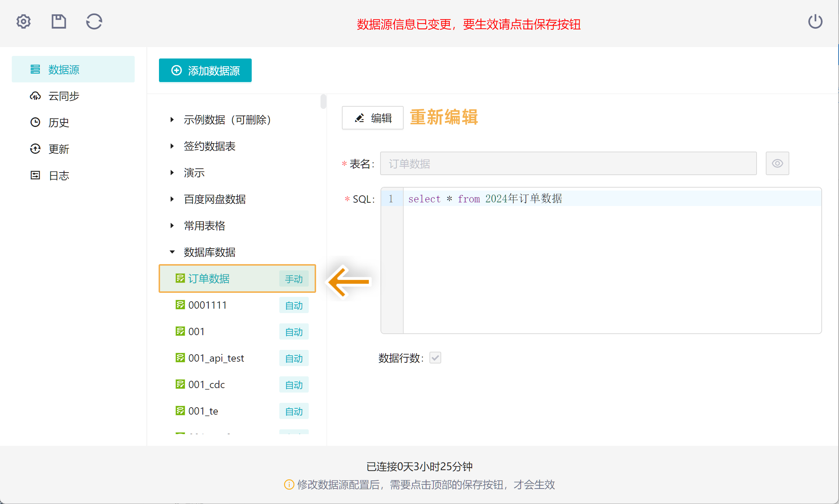Click the log icon beside 日志
839x504 pixels.
click(35, 175)
